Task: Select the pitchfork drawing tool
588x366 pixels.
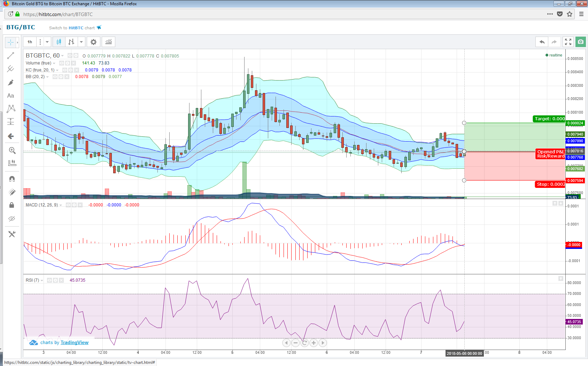Action: click(x=11, y=69)
